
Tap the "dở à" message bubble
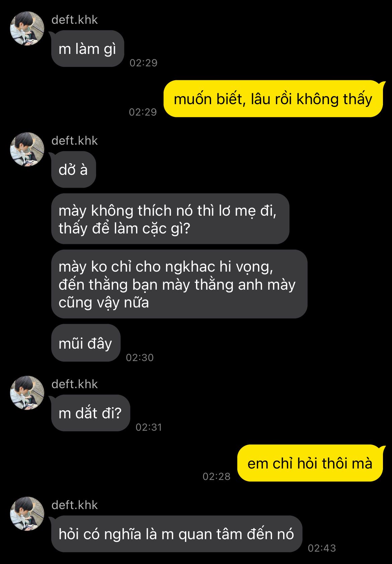[x=74, y=169]
